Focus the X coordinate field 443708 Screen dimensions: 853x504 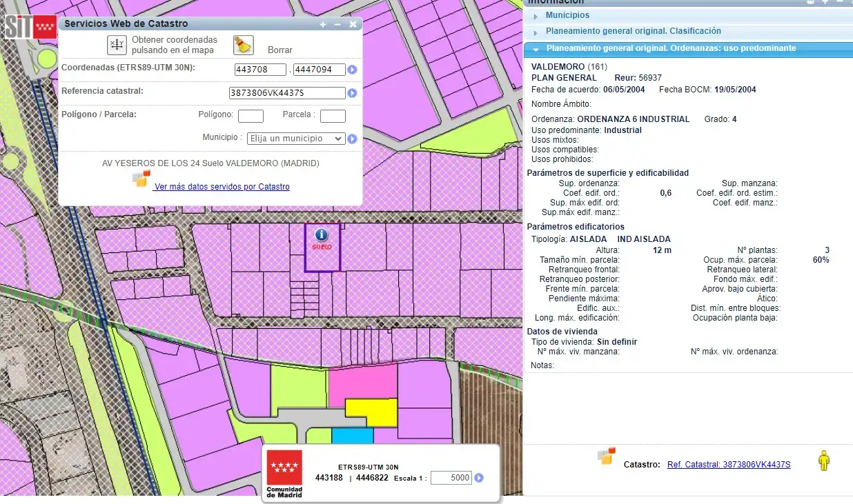[x=260, y=70]
